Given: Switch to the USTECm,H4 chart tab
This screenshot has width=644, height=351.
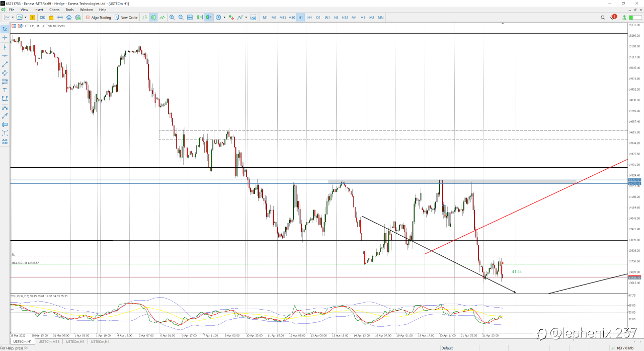Looking at the screenshot, I should (x=100, y=341).
